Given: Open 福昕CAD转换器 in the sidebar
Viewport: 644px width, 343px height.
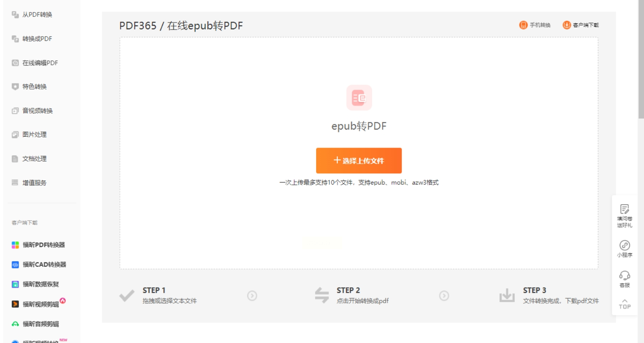Looking at the screenshot, I should (x=39, y=264).
